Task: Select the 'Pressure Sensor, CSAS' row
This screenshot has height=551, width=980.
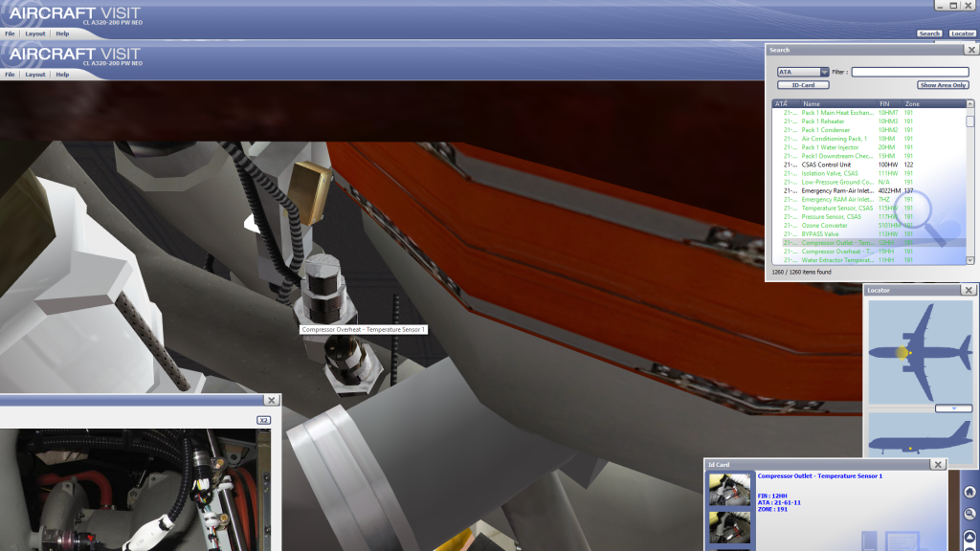Action: pyautogui.click(x=869, y=217)
